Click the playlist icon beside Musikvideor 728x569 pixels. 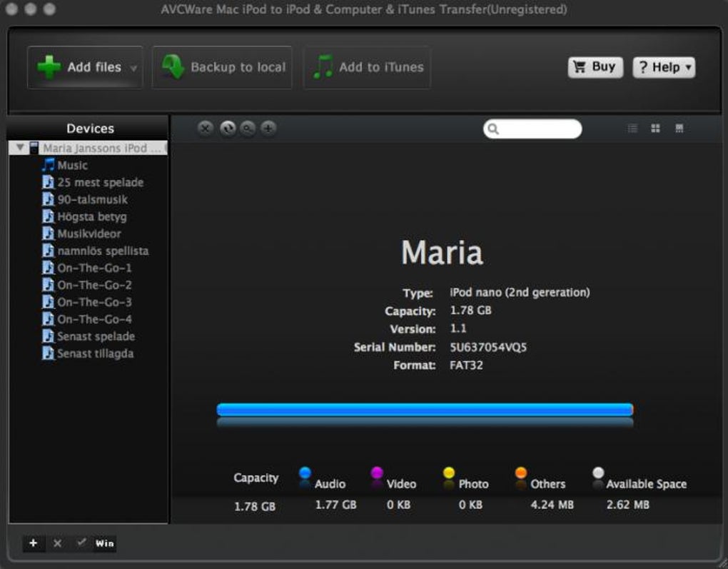(x=48, y=233)
